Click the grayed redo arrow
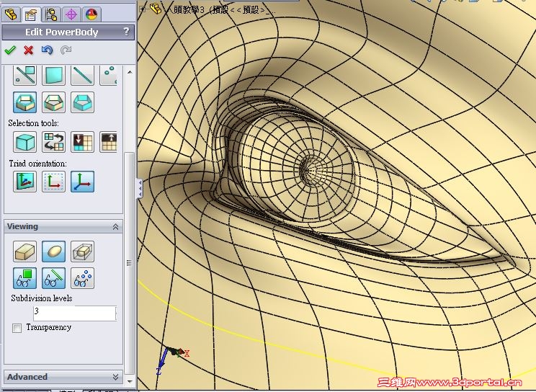This screenshot has height=392, width=536. coord(66,50)
